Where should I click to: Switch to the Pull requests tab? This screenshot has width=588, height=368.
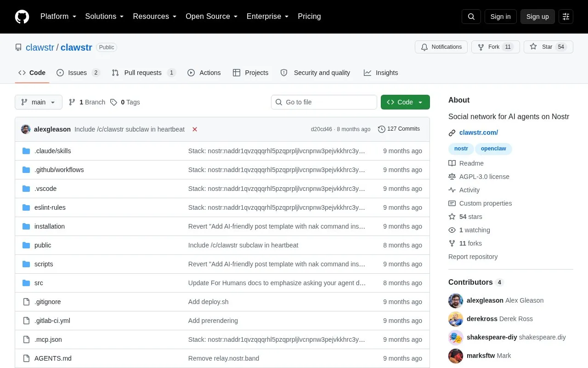(x=144, y=73)
